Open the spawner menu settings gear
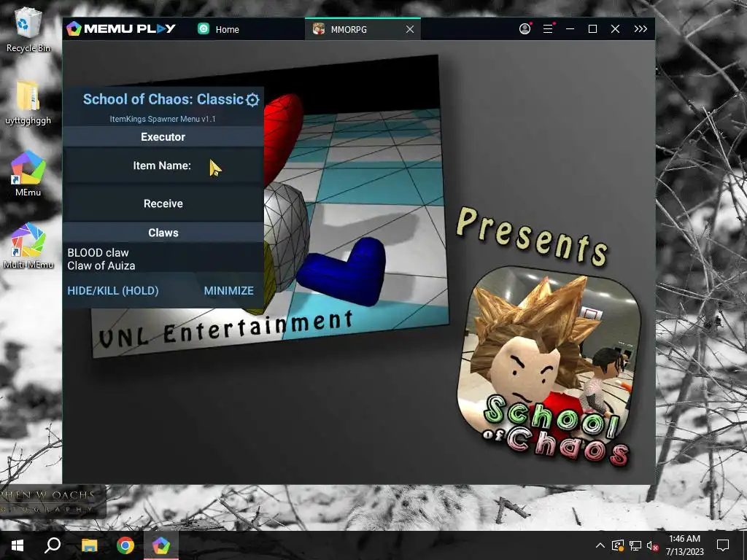 point(252,99)
